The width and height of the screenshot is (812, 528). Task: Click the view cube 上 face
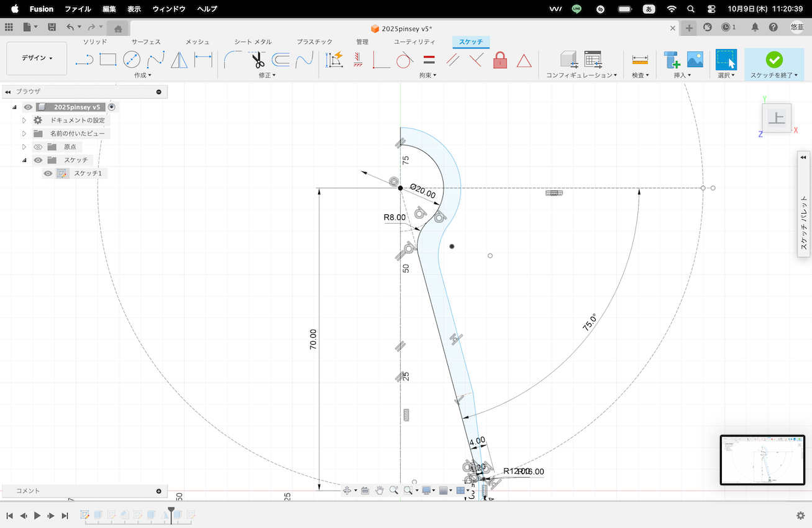777,117
